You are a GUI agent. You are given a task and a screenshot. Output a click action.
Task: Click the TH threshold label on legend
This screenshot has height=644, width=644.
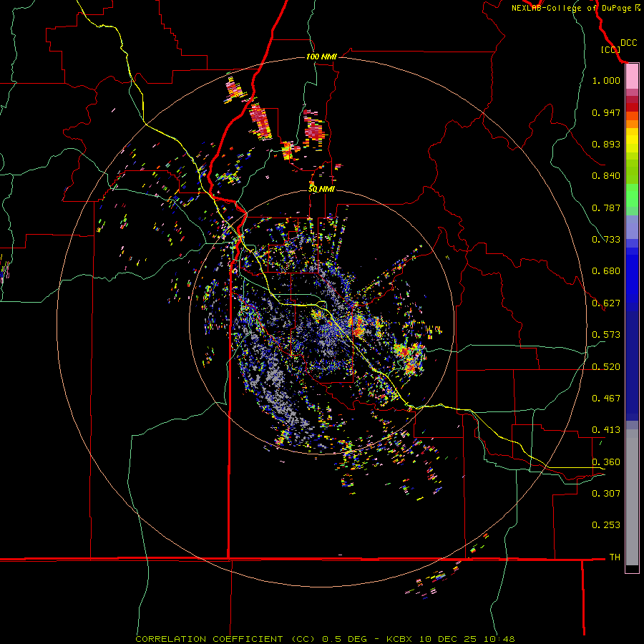(x=615, y=557)
